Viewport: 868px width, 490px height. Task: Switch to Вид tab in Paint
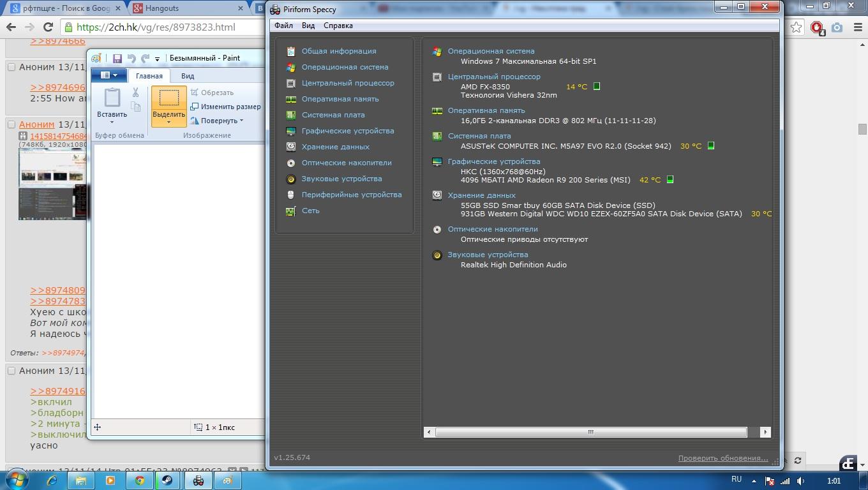tap(188, 76)
